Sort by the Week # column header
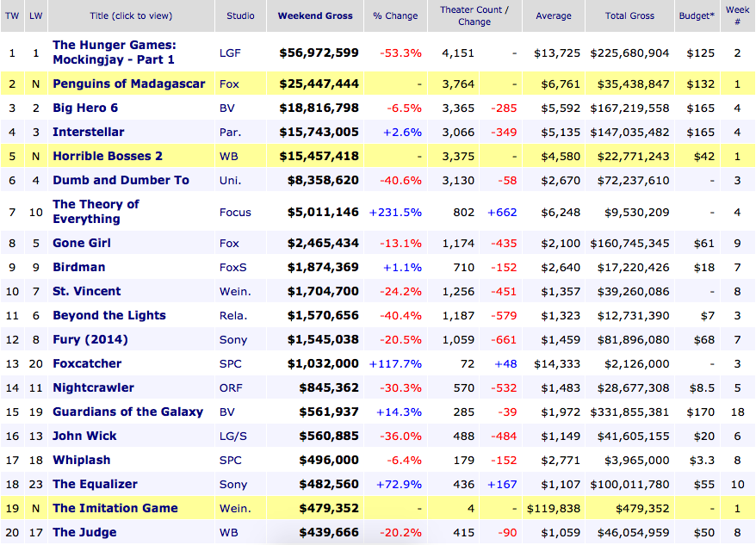This screenshot has width=756, height=545. click(738, 15)
